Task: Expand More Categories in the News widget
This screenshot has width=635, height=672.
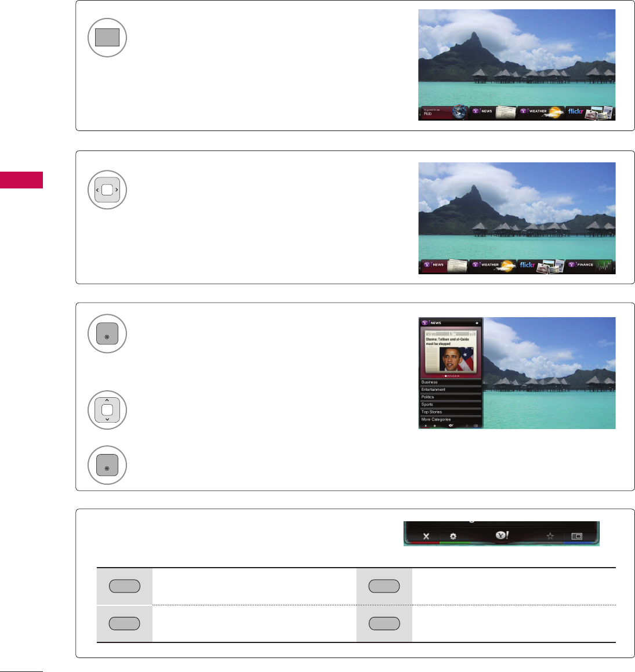Action: (x=451, y=420)
